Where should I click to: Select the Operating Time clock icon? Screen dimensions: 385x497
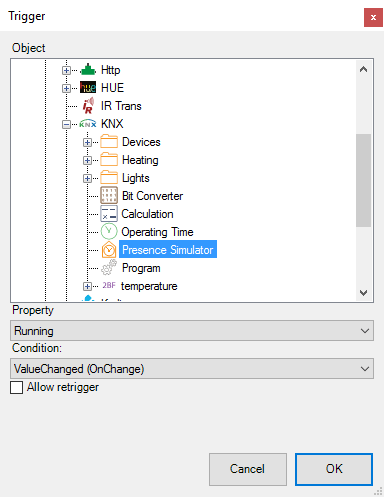pyautogui.click(x=109, y=232)
